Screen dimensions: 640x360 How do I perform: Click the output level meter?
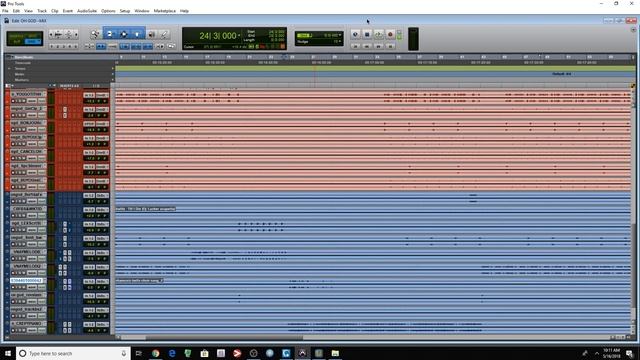pyautogui.click(x=413, y=39)
